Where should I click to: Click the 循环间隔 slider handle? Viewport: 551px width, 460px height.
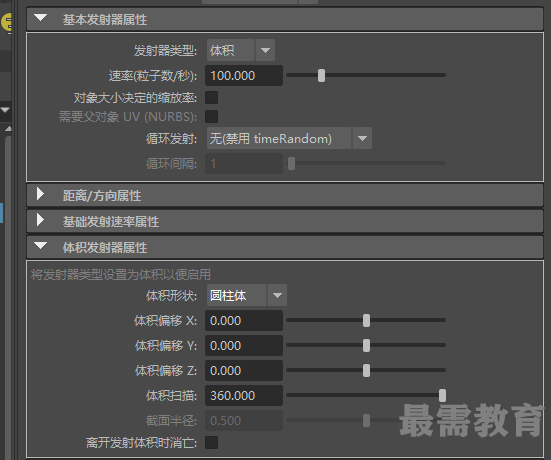click(x=291, y=163)
